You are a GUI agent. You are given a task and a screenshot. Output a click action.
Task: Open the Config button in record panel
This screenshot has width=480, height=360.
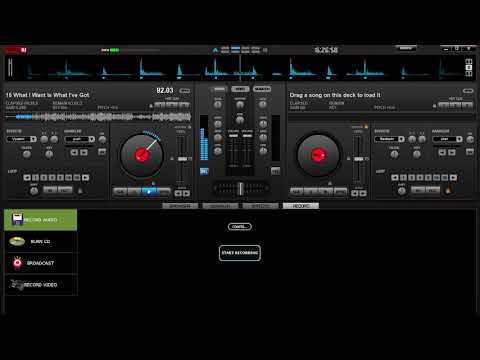click(240, 227)
